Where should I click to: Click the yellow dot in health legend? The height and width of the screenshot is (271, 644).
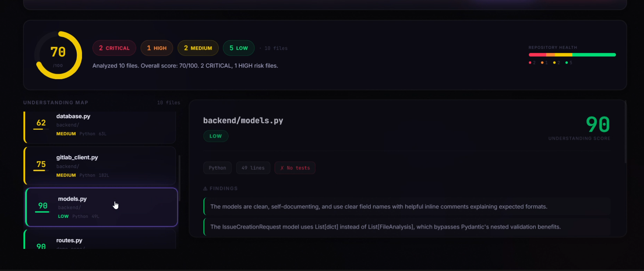tap(554, 63)
